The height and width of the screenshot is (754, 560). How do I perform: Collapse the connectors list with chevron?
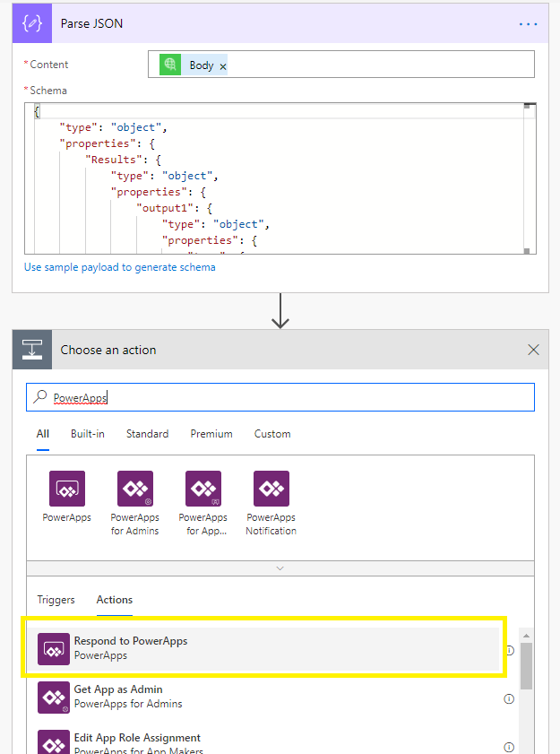280,568
